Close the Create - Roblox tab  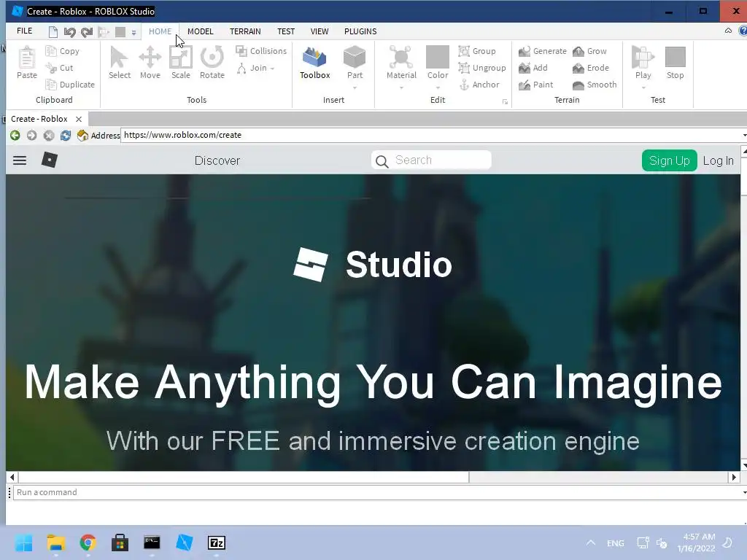point(79,119)
